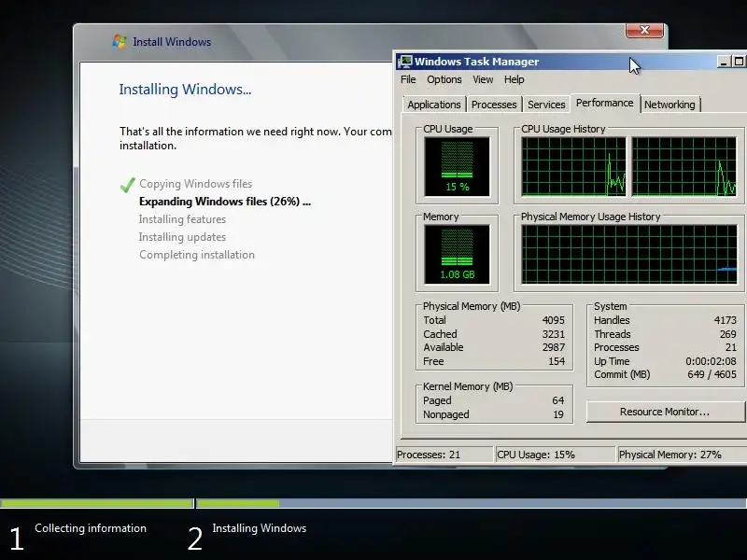Switch to the Processes tab
The height and width of the screenshot is (560, 747).
[x=494, y=105]
